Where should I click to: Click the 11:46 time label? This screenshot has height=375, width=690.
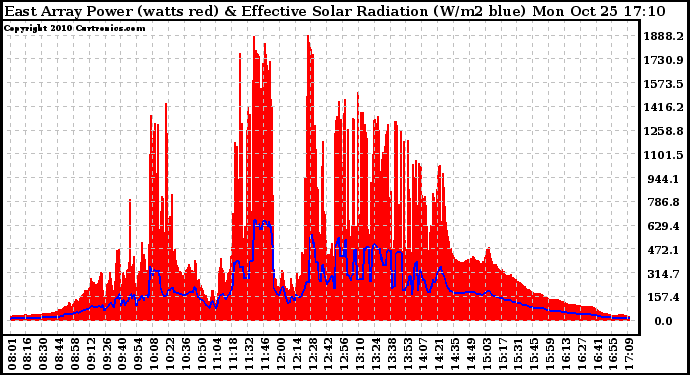click(x=265, y=354)
